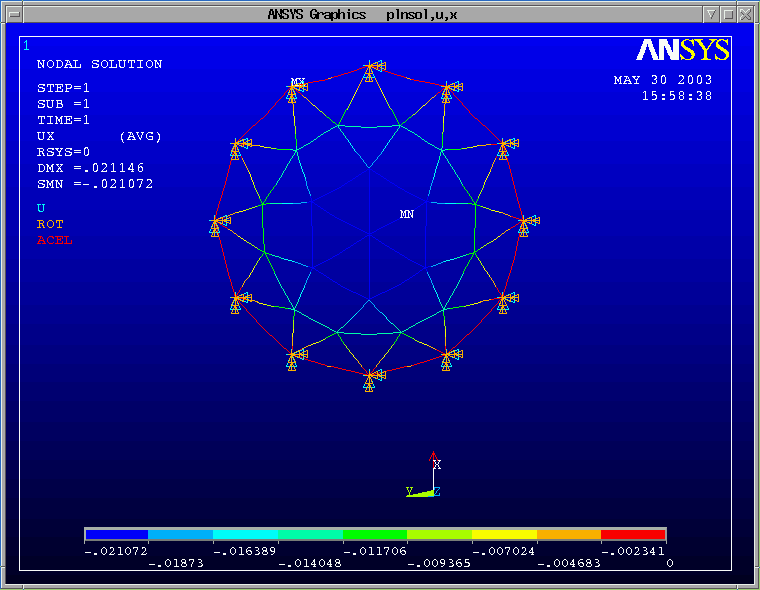Click the MX maximum marker on the mesh
Viewport: 760px width, 590px height.
click(298, 82)
